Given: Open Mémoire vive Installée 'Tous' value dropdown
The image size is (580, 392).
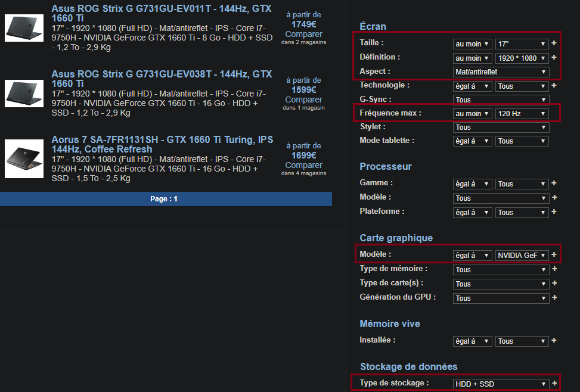Looking at the screenshot, I should [522, 341].
